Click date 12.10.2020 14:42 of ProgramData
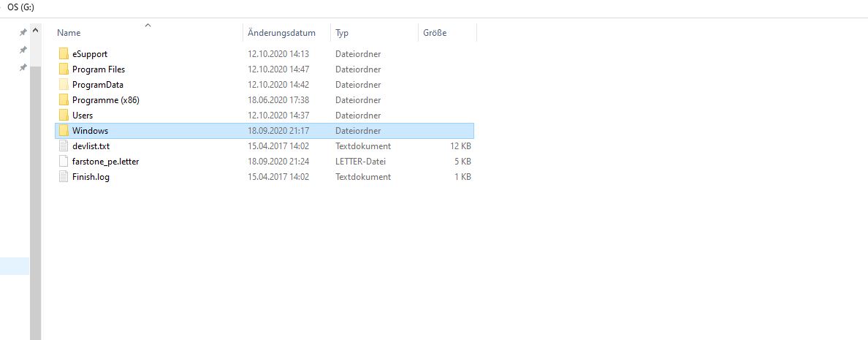868x340 pixels. point(278,85)
